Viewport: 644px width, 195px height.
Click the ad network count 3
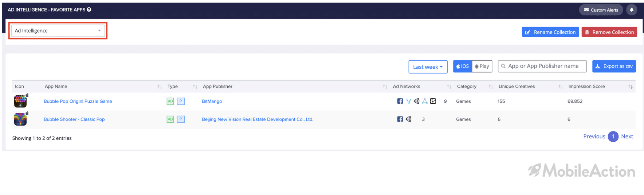(423, 119)
